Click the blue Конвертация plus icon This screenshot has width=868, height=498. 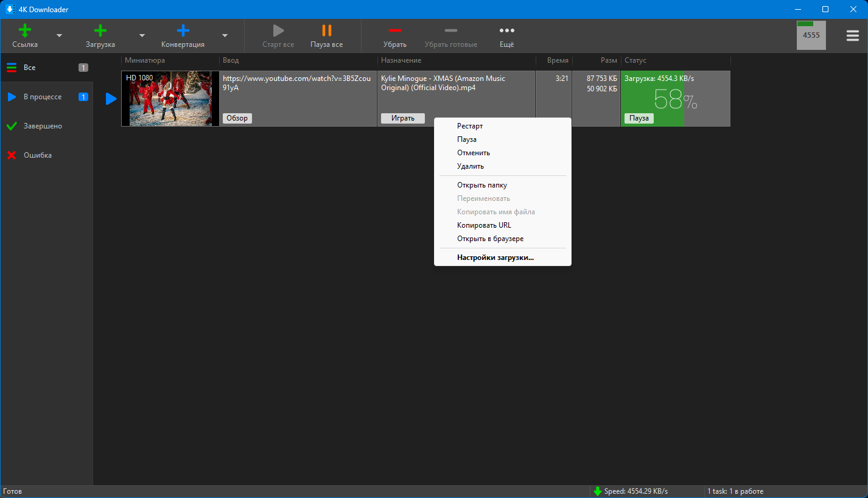183,31
